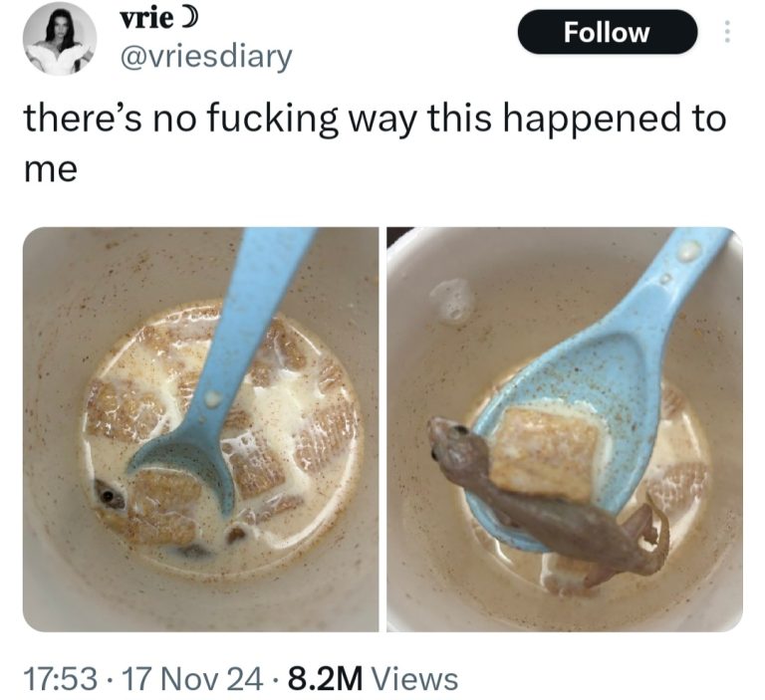The height and width of the screenshot is (700, 765).
Task: Click the display name vrie
Action: coord(146,19)
